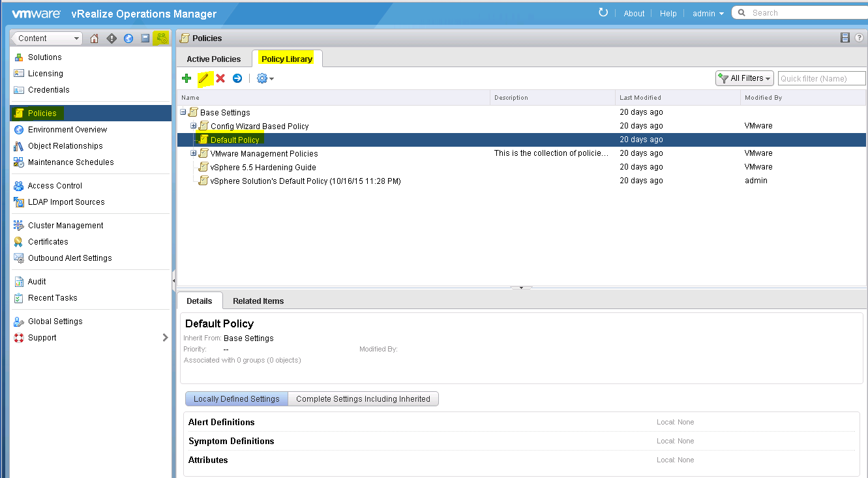
Task: Sort by the Name column header
Action: point(333,98)
